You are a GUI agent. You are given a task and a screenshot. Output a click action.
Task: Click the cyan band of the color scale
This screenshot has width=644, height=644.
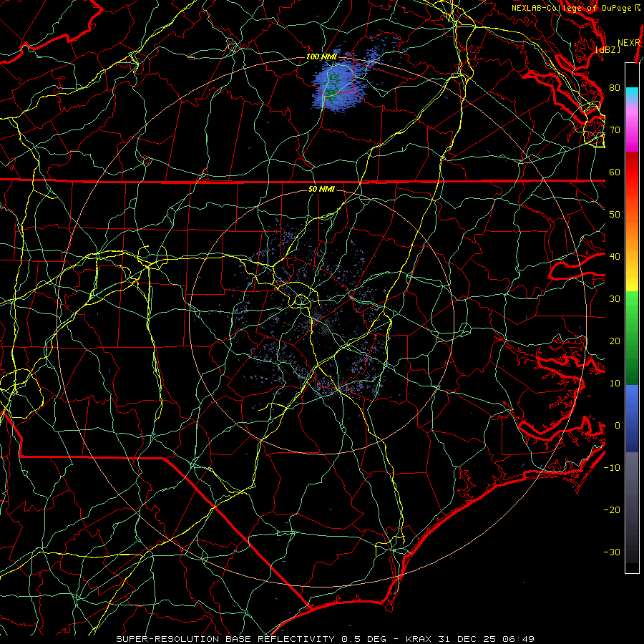point(632,93)
